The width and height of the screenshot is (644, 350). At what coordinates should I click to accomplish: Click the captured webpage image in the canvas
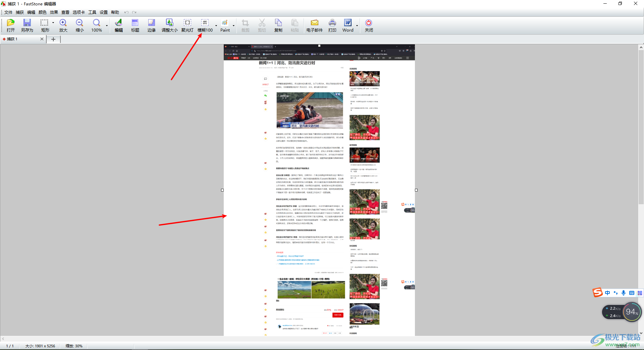click(319, 190)
